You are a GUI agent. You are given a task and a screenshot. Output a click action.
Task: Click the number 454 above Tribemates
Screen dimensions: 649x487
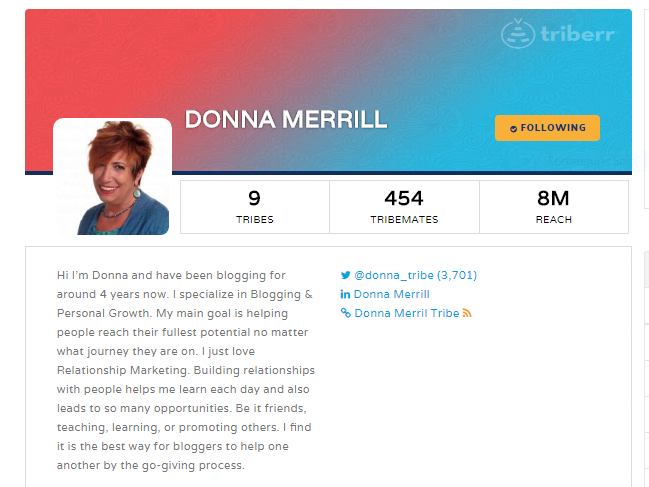point(404,198)
